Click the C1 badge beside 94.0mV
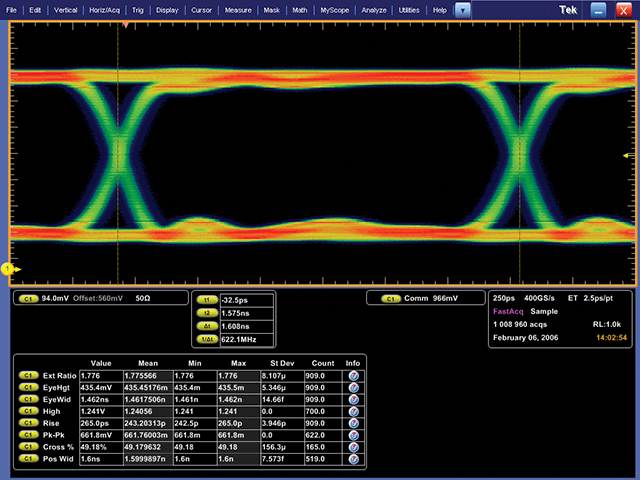Viewport: 640px width, 480px height. (x=27, y=298)
